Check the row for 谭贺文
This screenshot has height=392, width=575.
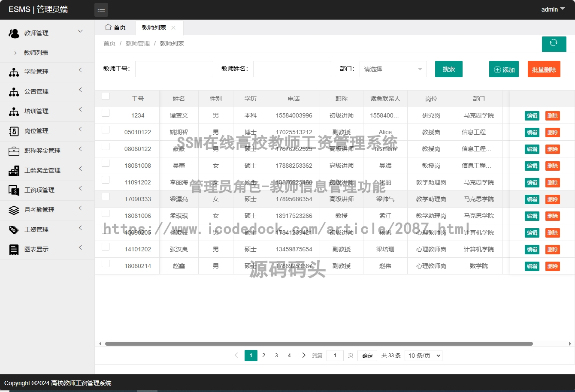click(x=106, y=113)
